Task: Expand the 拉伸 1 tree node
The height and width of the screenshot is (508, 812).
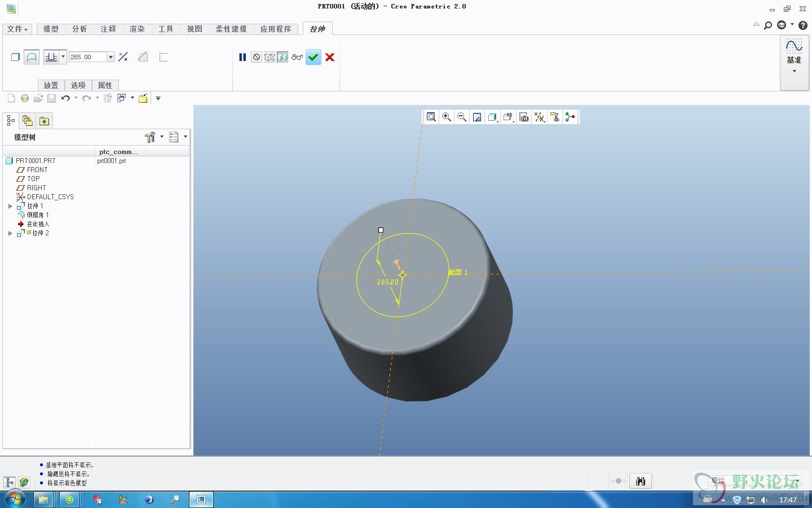Action: pos(10,206)
